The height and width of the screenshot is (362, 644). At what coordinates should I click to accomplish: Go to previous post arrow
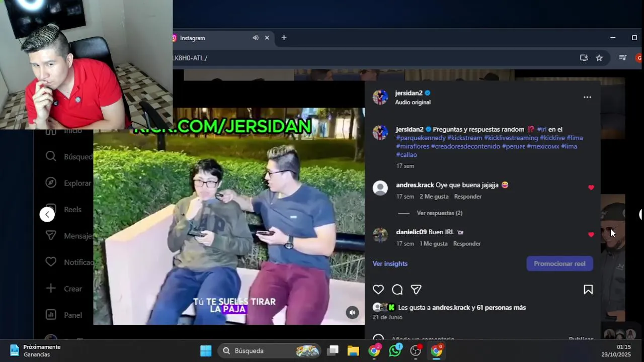(x=47, y=215)
